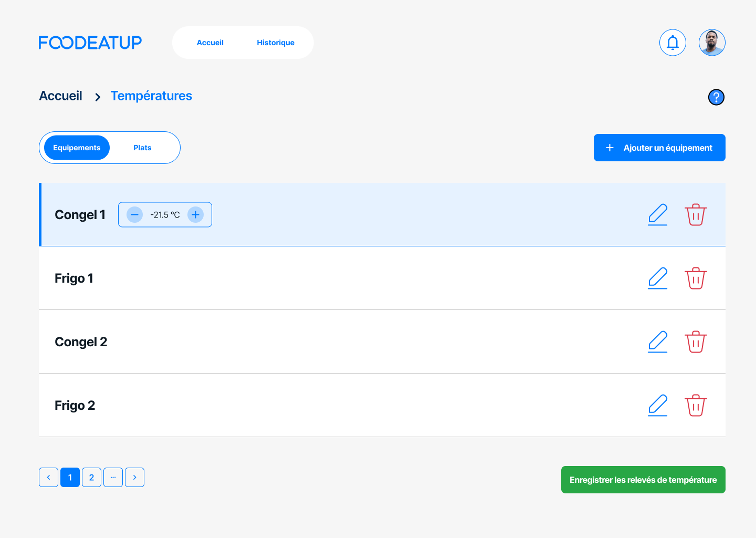Click the FOODEATUP logo

tap(90, 43)
